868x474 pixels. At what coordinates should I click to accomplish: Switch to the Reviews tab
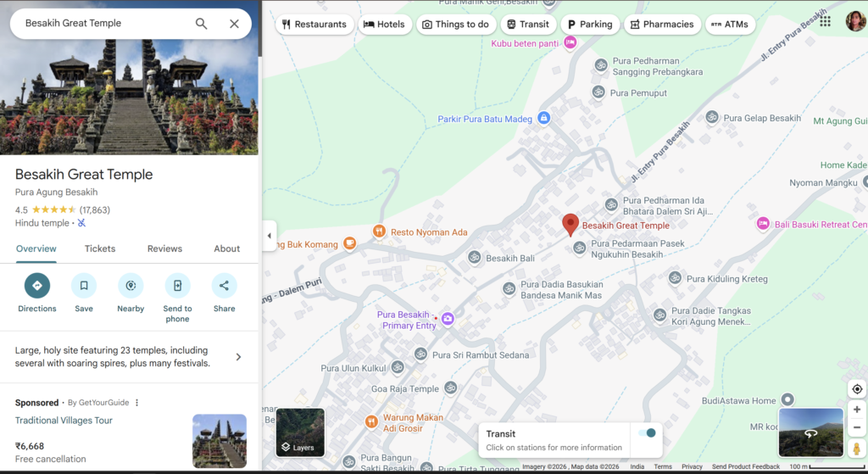[164, 248]
